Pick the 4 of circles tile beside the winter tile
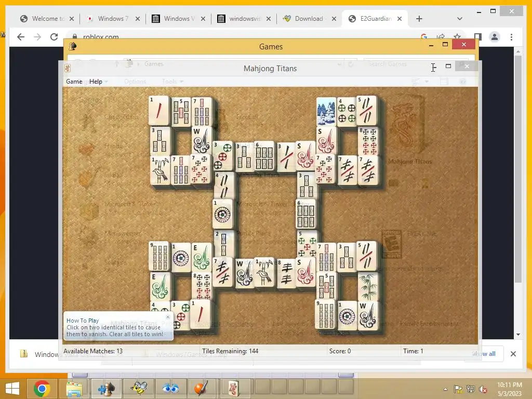Image resolution: width=532 pixels, height=399 pixels. coord(347,112)
